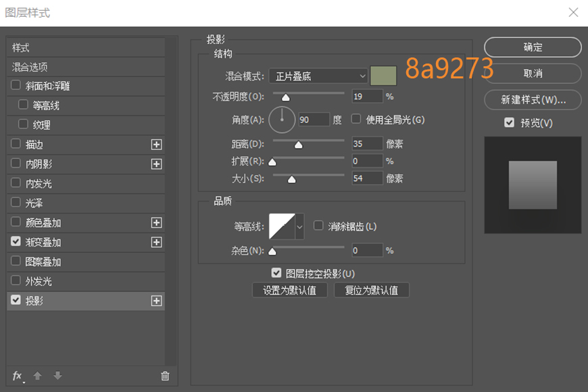
Task: Click the up arrow effect-reorder icon
Action: [37, 376]
